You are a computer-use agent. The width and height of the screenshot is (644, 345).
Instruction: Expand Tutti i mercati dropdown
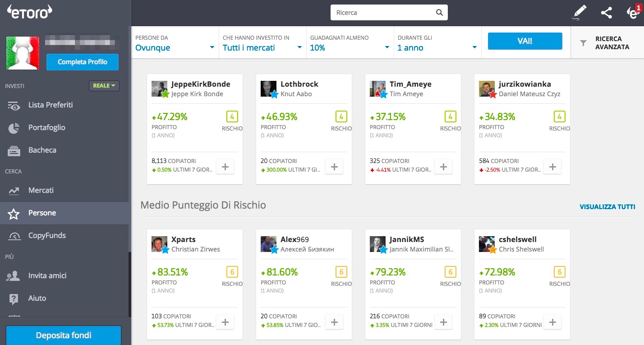(x=262, y=43)
